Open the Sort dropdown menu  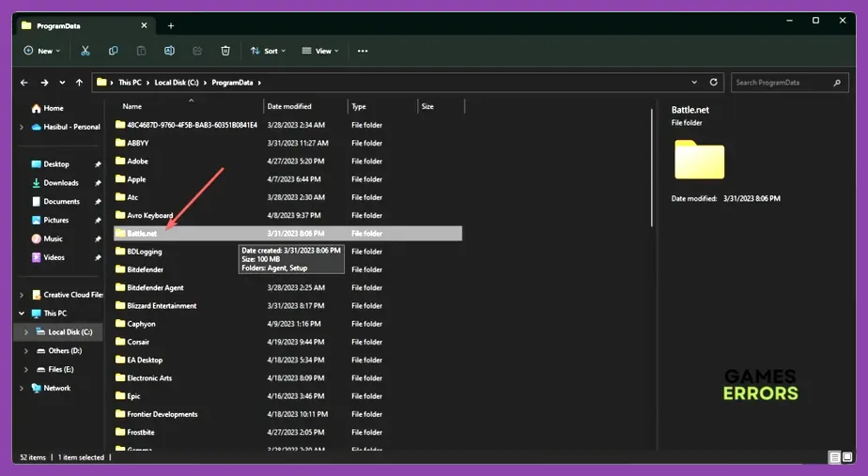point(268,51)
